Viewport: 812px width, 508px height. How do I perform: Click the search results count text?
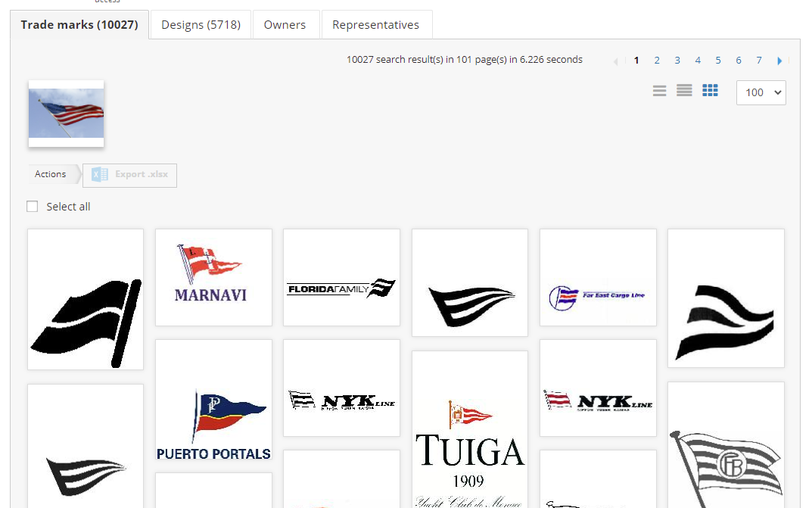click(465, 60)
